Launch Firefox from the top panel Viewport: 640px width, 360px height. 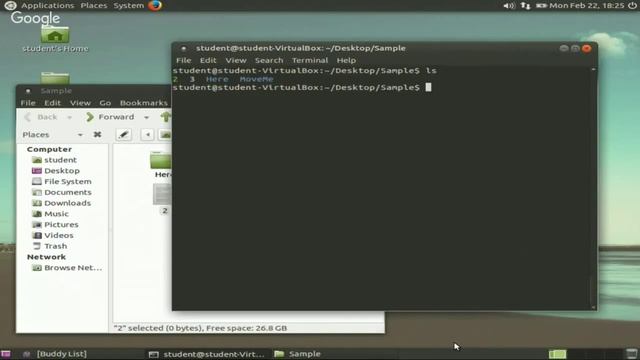(155, 5)
